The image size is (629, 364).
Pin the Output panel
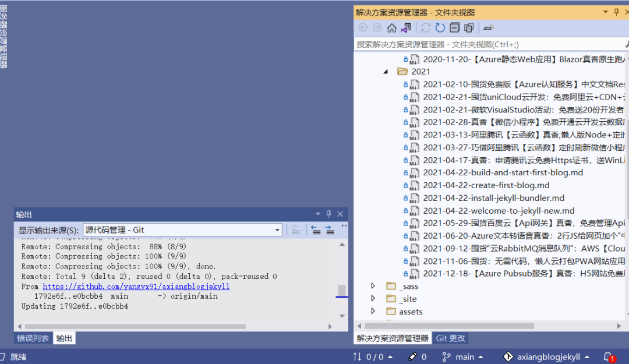[329, 214]
